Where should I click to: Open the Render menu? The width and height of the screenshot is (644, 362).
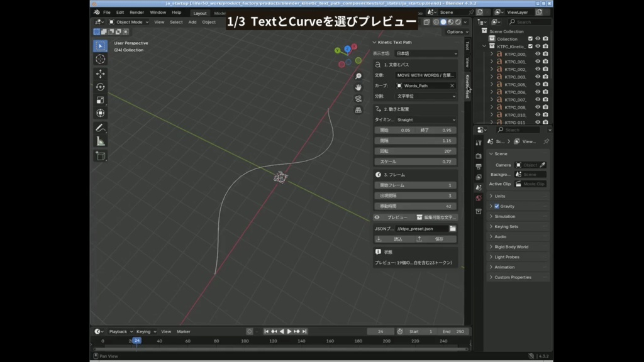[136, 13]
